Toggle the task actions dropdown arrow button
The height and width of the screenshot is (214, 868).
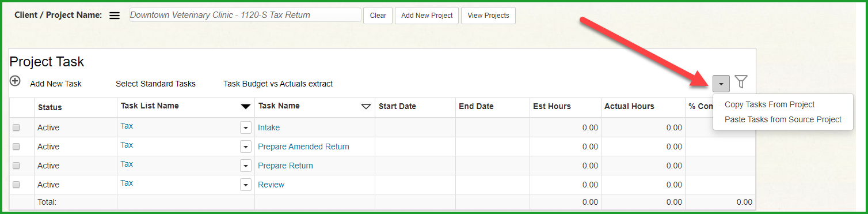pos(721,84)
